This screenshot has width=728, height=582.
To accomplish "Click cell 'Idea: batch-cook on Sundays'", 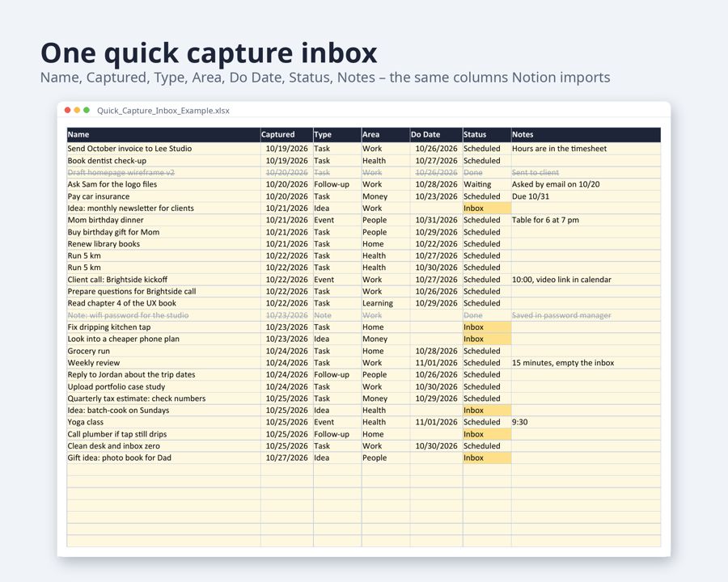I will (164, 411).
